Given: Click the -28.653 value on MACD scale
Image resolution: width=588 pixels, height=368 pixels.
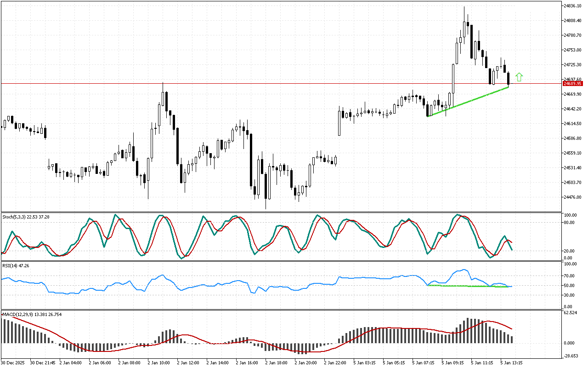Looking at the screenshot, I should pos(571,356).
